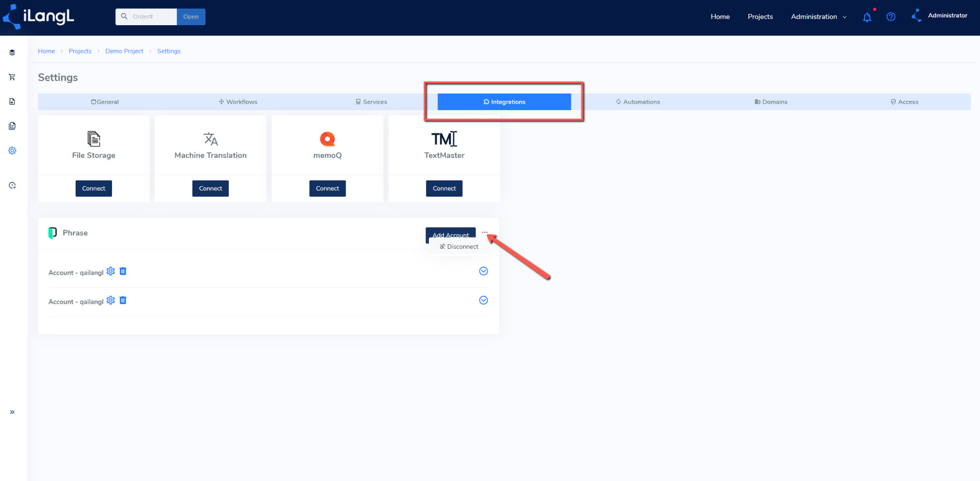Expand the second qailangl account row

pos(483,300)
